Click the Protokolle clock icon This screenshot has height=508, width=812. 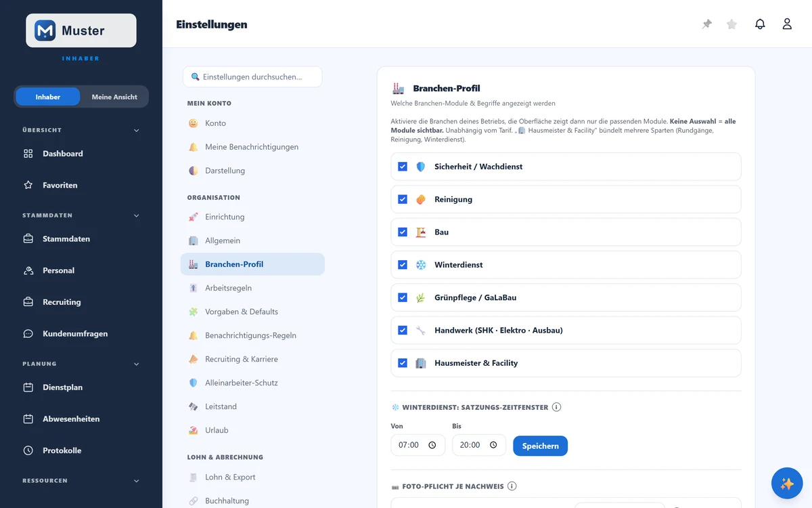[28, 450]
